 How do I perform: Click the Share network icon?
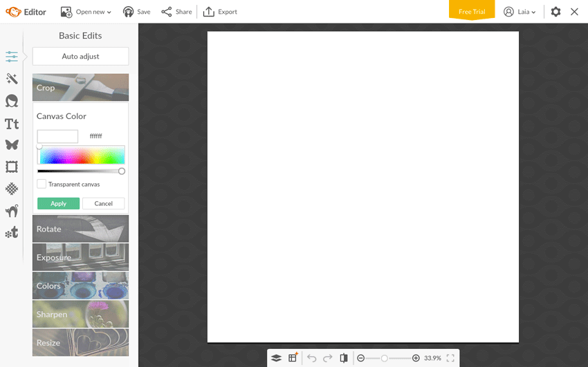pos(167,12)
